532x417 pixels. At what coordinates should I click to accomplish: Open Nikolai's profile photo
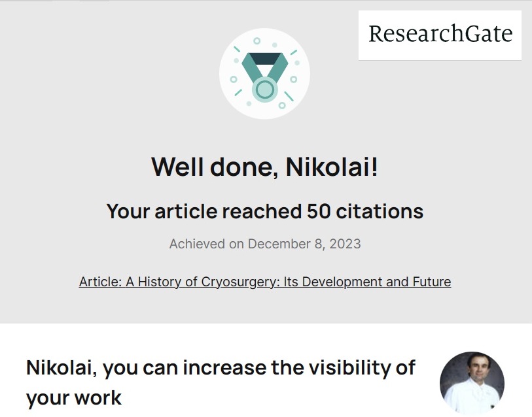[472, 384]
